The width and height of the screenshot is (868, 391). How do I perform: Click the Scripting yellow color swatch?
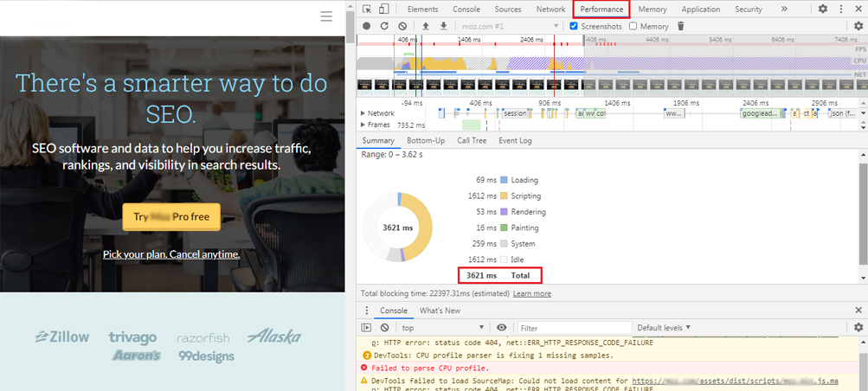[x=505, y=195]
